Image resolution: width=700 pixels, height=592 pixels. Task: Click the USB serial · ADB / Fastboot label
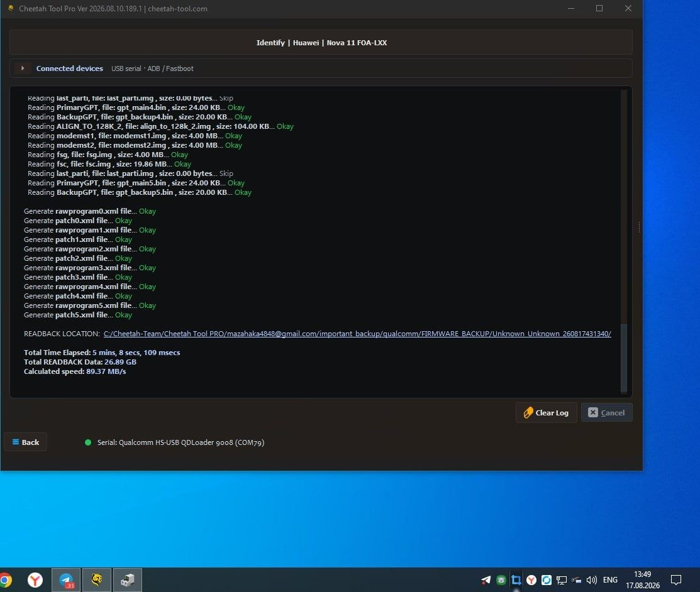click(152, 69)
